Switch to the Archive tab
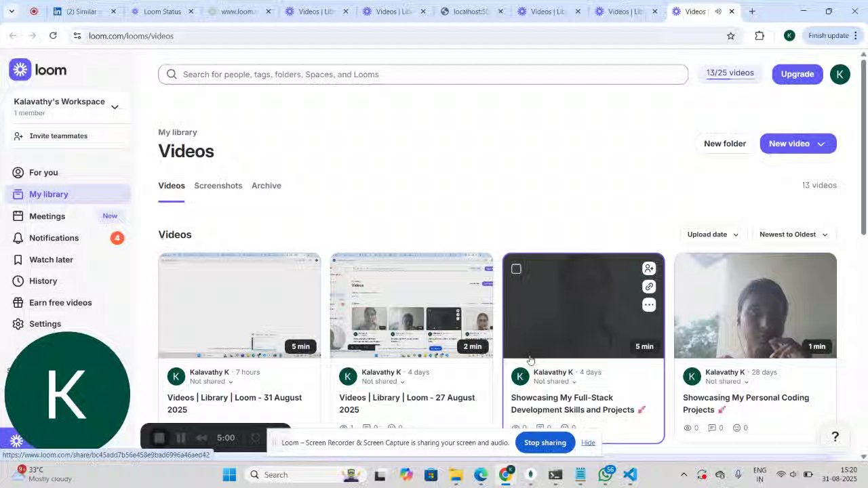868x488 pixels. coord(267,186)
